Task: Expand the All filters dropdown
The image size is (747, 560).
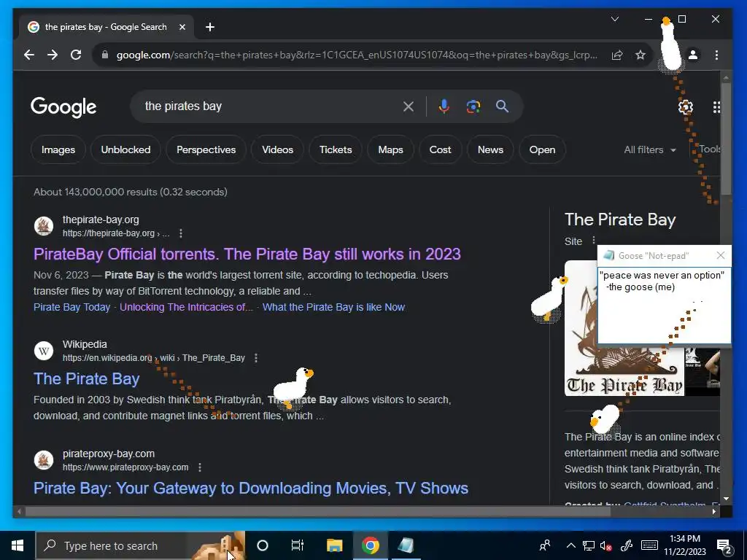Action: 650,149
